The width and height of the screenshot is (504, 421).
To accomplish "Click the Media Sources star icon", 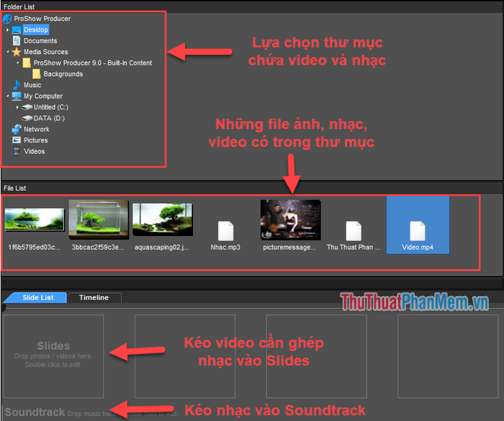I will (17, 52).
